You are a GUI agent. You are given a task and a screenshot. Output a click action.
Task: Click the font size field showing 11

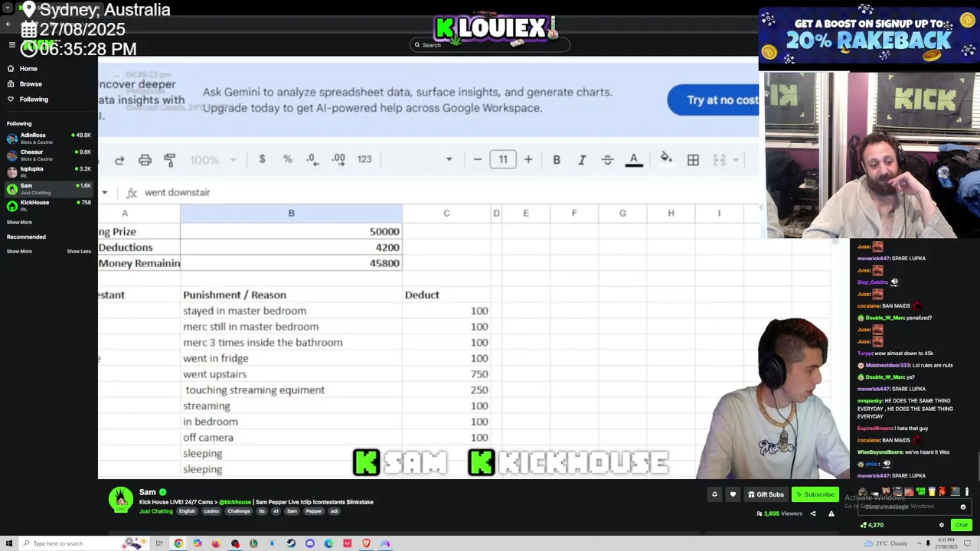click(503, 159)
